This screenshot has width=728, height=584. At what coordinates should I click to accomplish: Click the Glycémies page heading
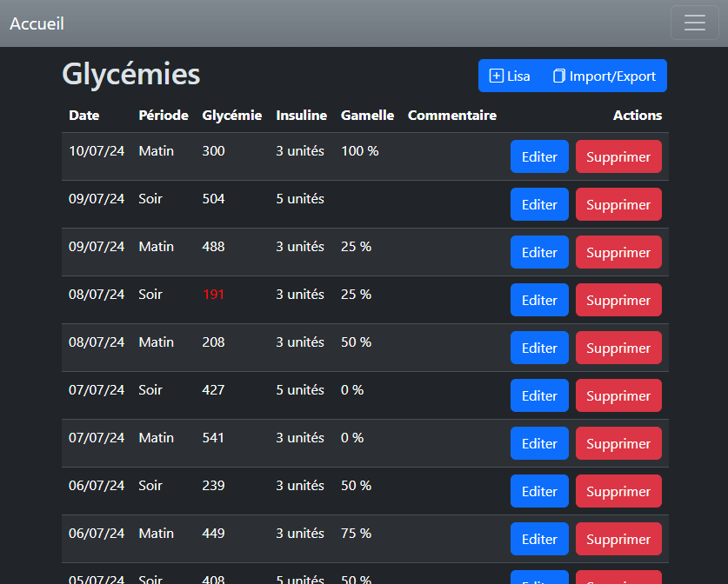(131, 75)
